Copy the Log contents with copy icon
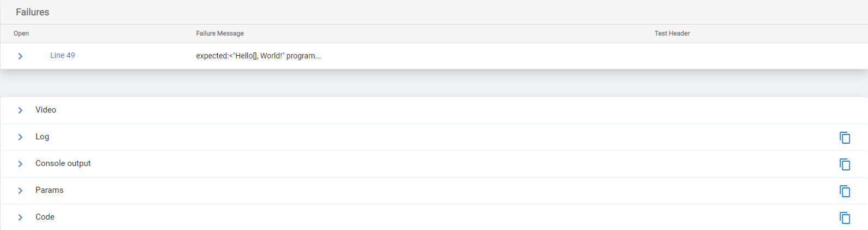868x230 pixels. tap(845, 138)
